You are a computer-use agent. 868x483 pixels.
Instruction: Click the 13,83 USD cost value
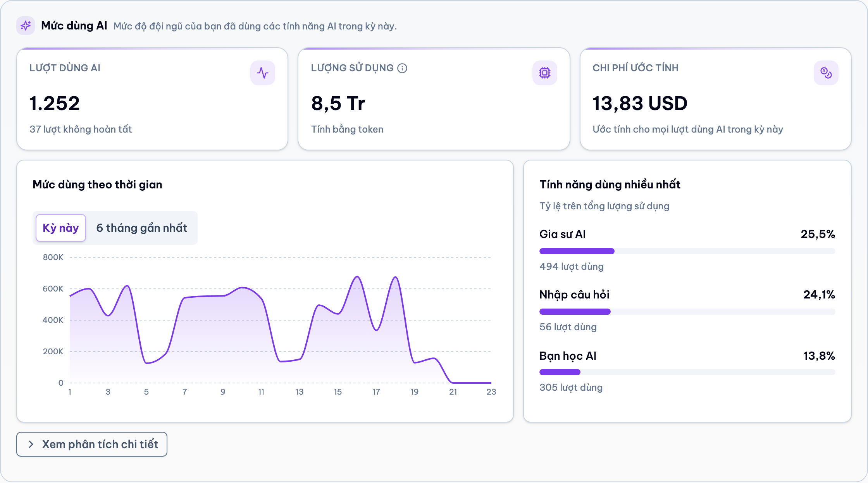pos(640,103)
